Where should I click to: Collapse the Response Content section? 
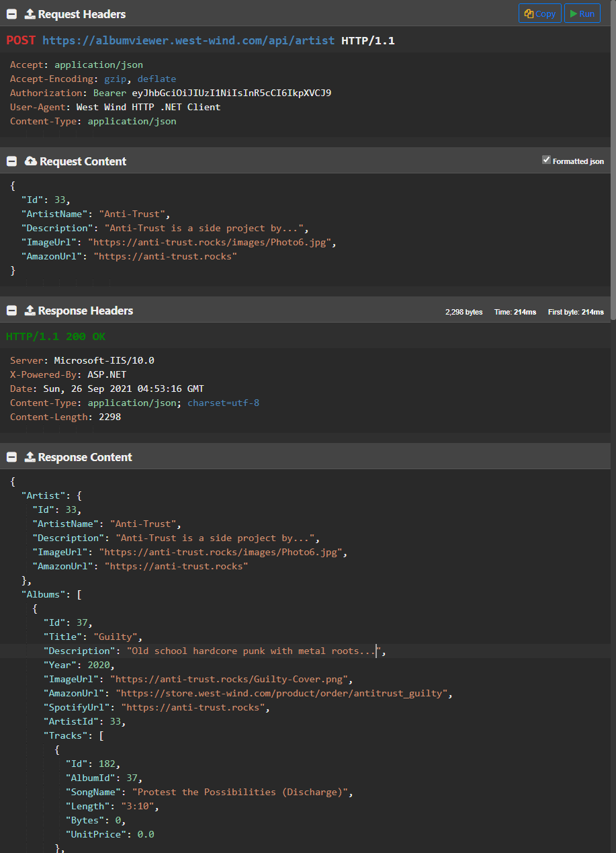(x=11, y=457)
